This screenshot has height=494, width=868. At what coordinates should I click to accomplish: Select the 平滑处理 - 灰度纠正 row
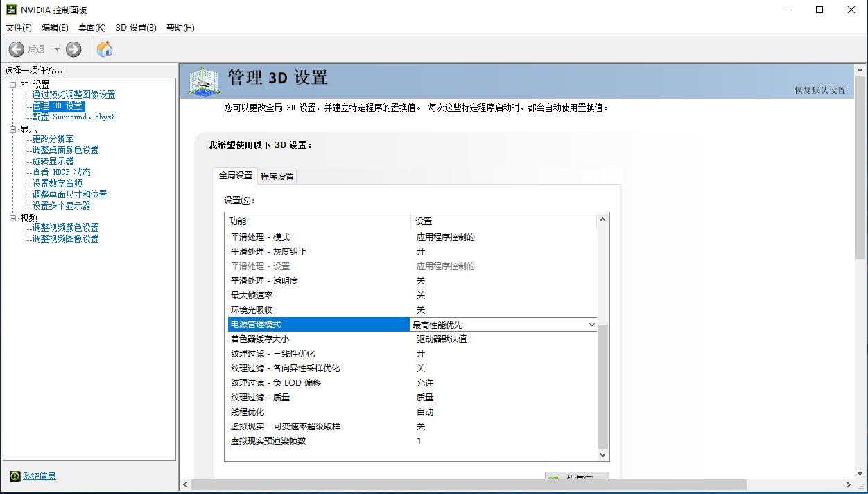[x=411, y=252]
